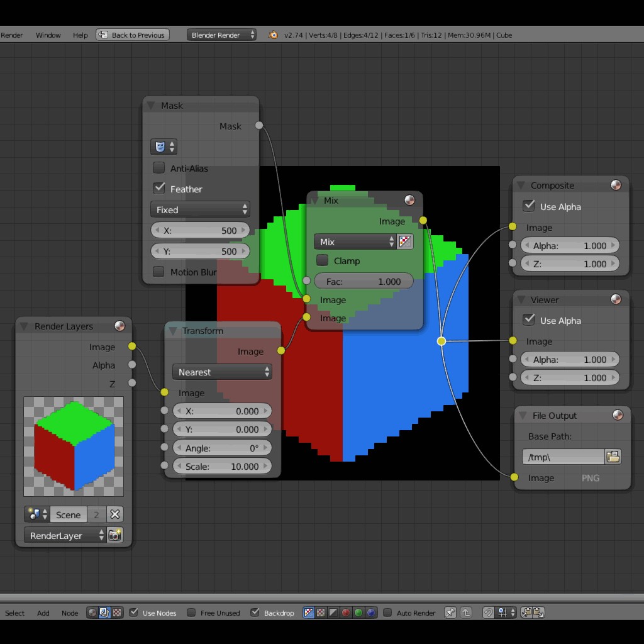Click the Fac slider in Mix node

point(364,281)
